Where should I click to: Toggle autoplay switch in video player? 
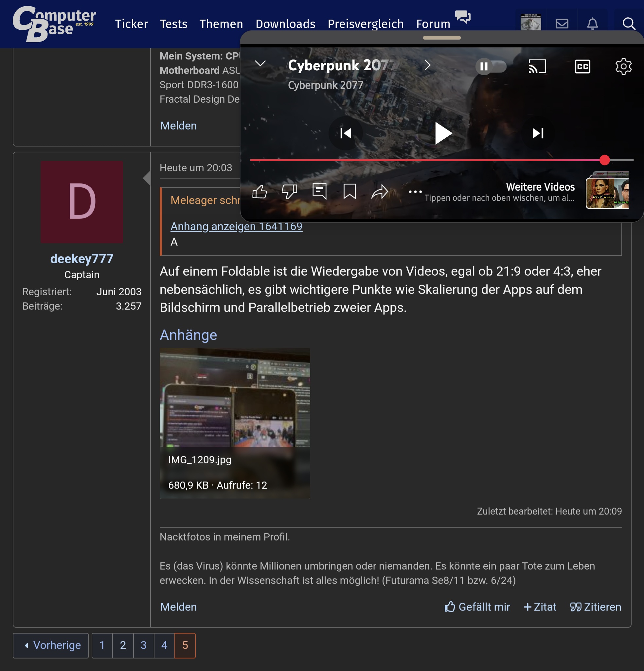tap(491, 66)
